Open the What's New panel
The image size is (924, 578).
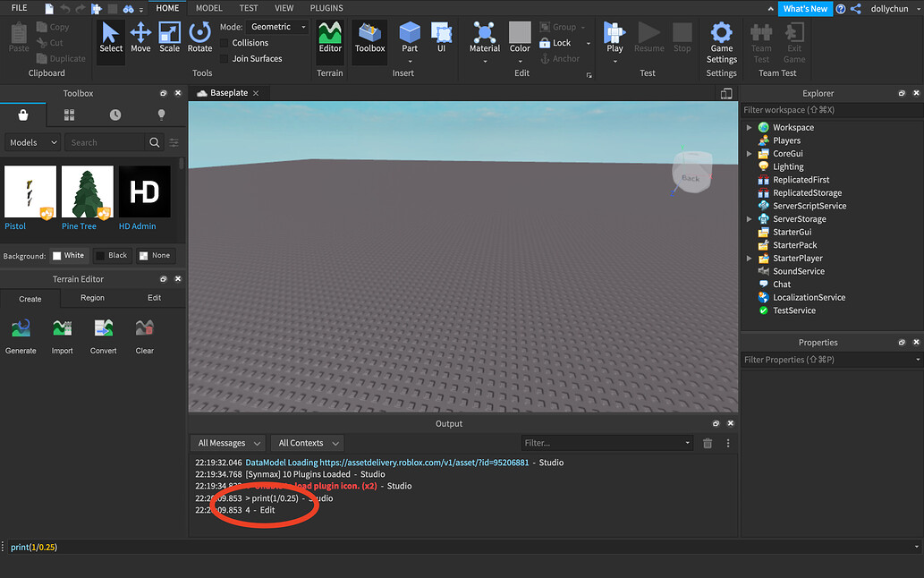pyautogui.click(x=804, y=8)
